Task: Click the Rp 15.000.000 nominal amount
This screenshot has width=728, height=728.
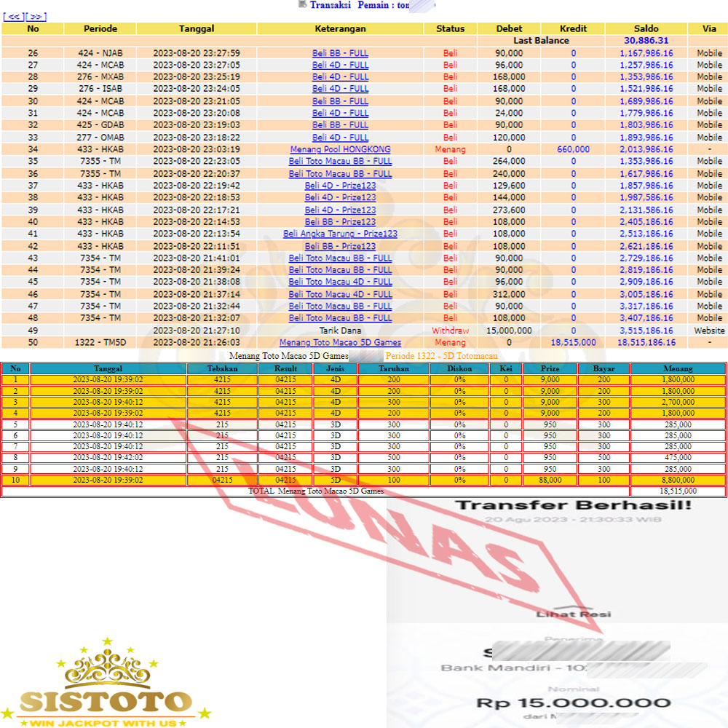Action: tap(573, 703)
